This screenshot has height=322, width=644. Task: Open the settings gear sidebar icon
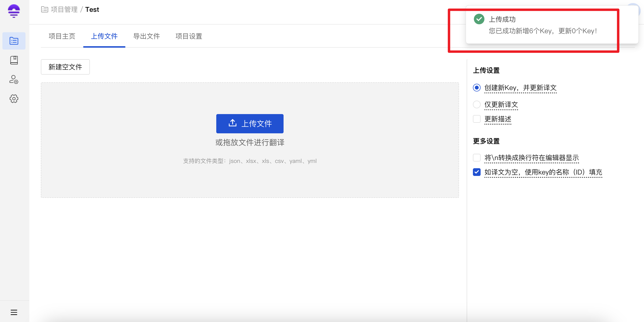pyautogui.click(x=14, y=99)
